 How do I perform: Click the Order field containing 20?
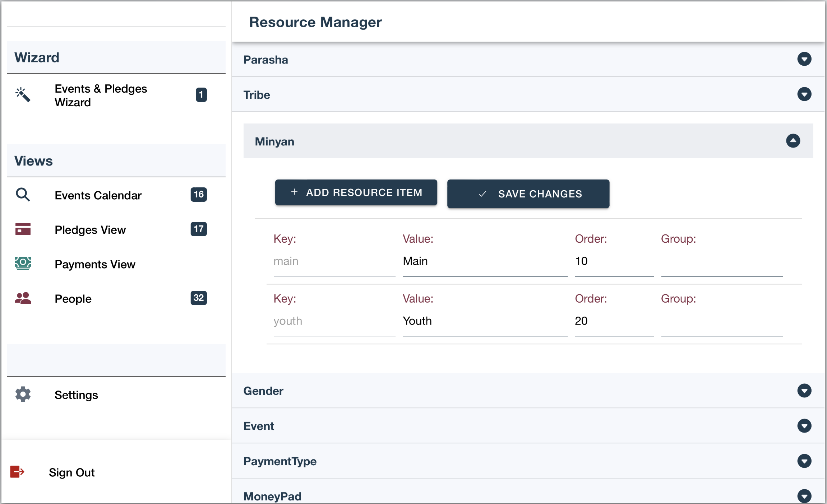pyautogui.click(x=614, y=321)
